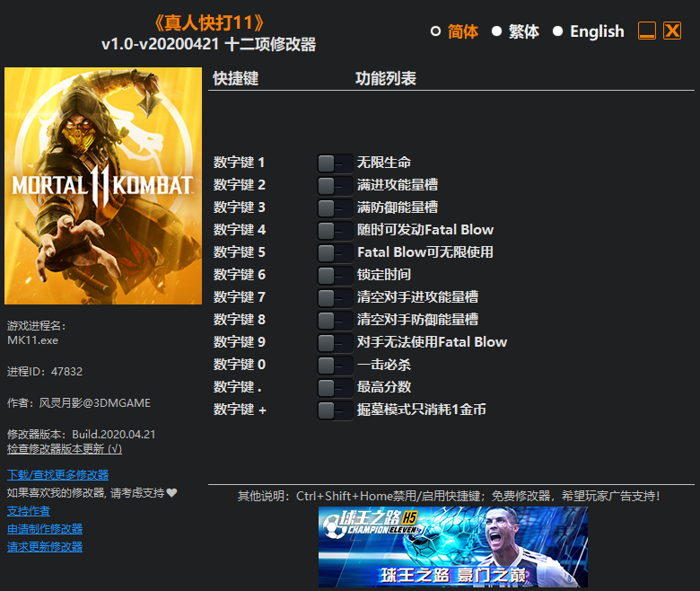
Task: Open 申请制作修改器 link
Action: [x=45, y=529]
